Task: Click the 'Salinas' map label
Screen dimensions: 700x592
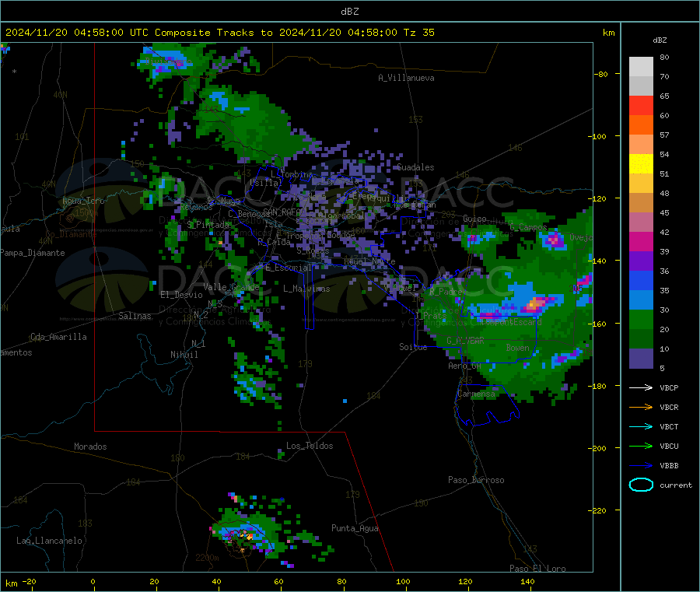Action: (x=135, y=316)
